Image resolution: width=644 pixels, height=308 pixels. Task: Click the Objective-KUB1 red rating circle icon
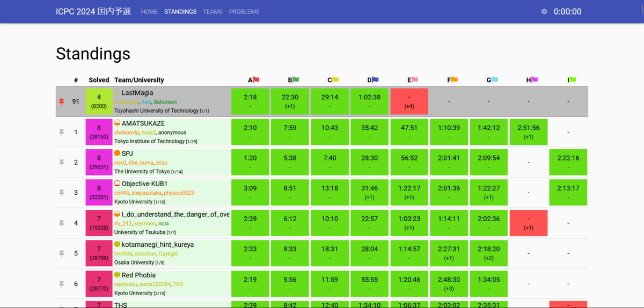[x=118, y=184]
